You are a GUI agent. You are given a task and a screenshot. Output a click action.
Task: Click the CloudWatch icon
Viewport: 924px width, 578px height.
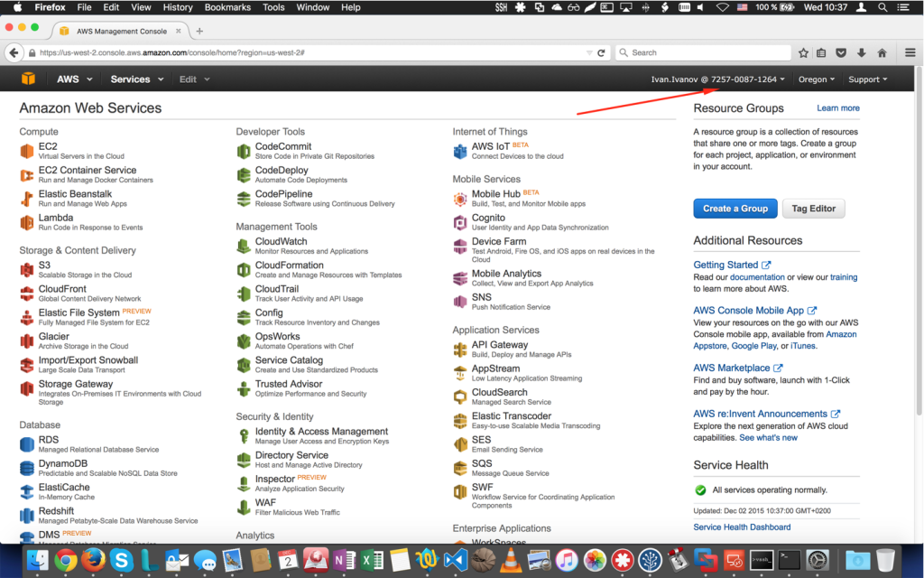(x=244, y=246)
